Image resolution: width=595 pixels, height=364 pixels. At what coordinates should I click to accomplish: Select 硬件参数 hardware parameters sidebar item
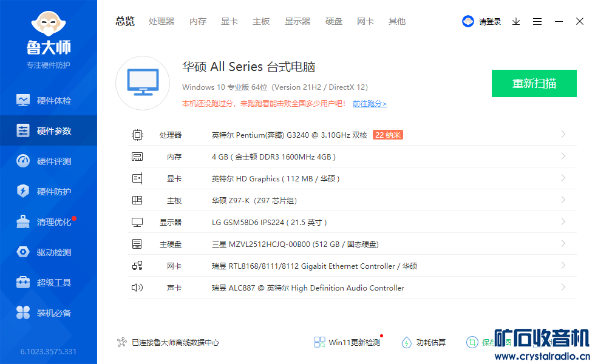48,131
